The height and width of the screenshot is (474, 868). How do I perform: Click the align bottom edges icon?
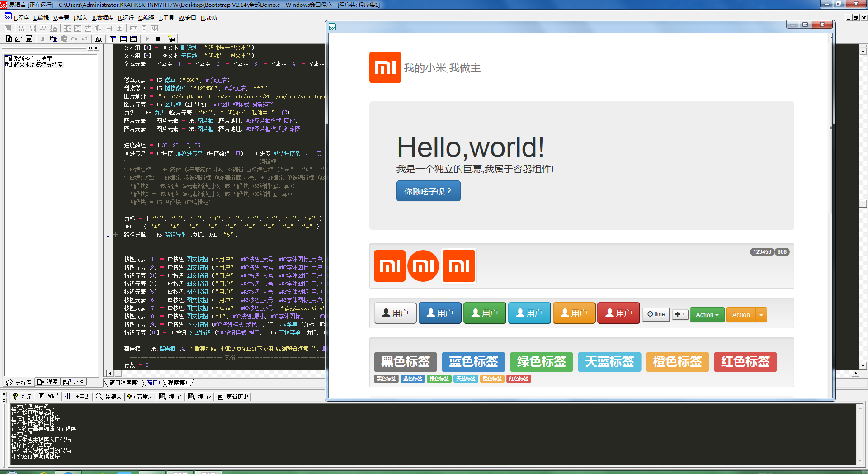point(53,28)
